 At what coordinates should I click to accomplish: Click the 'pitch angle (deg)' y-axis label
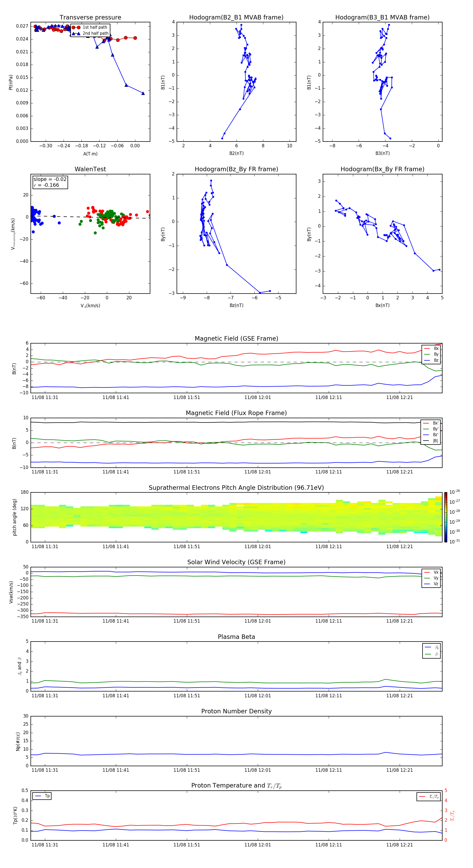coord(14,517)
